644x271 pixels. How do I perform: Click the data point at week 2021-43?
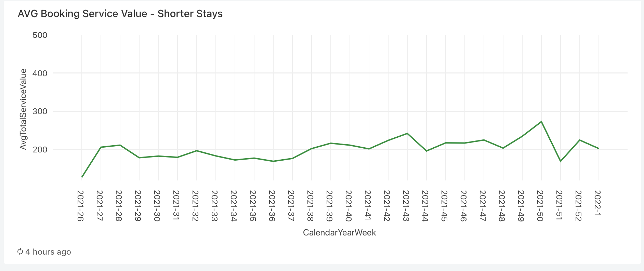coord(407,133)
